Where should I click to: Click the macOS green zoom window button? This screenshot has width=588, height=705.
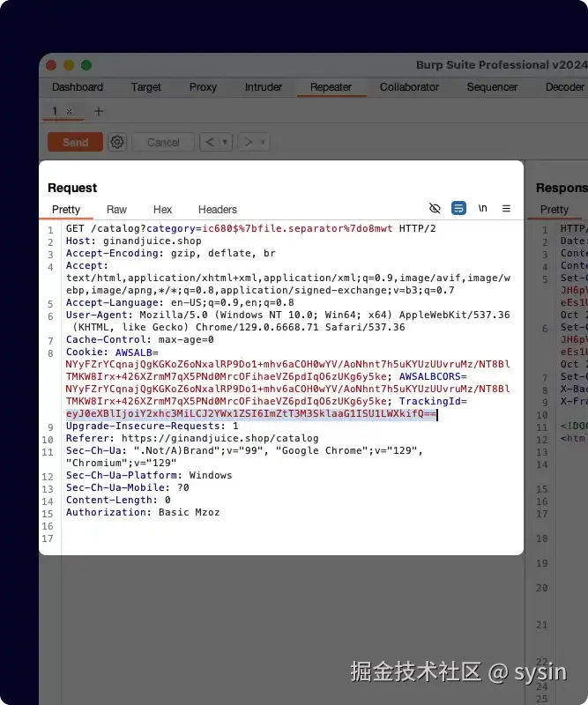(x=86, y=65)
